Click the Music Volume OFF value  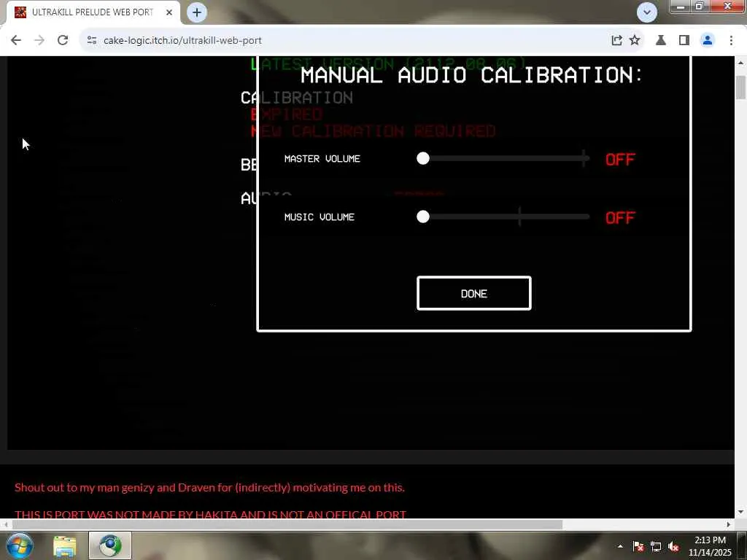(x=620, y=217)
